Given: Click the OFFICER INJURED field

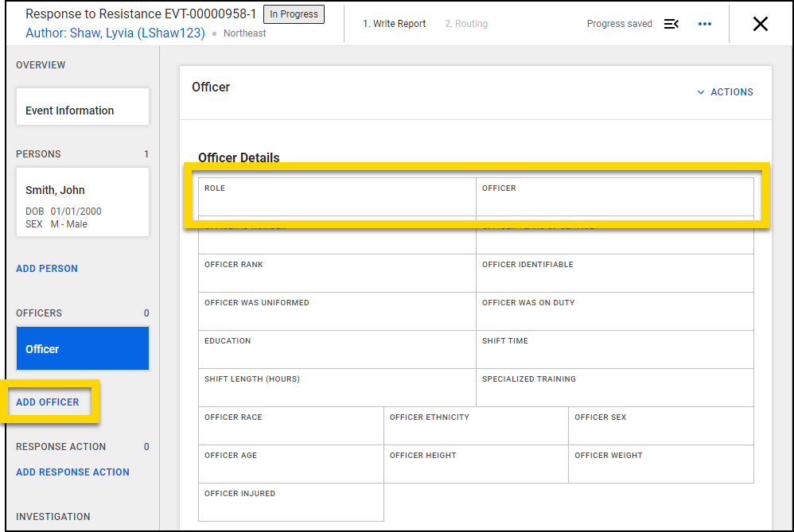Looking at the screenshot, I should 290,503.
